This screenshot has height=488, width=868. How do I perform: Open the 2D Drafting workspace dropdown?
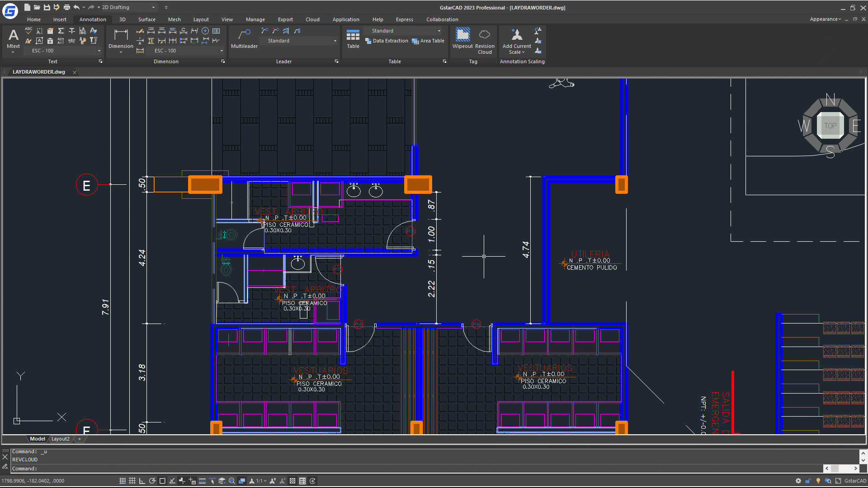point(153,8)
